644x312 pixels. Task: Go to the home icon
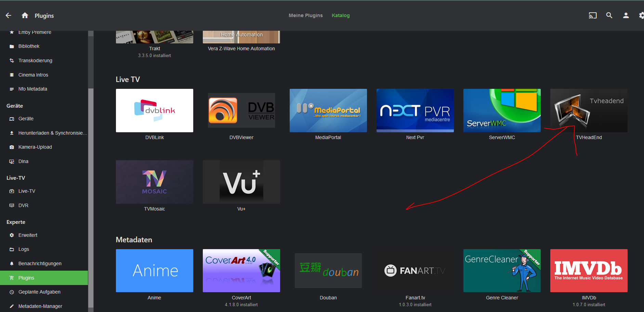pos(25,15)
